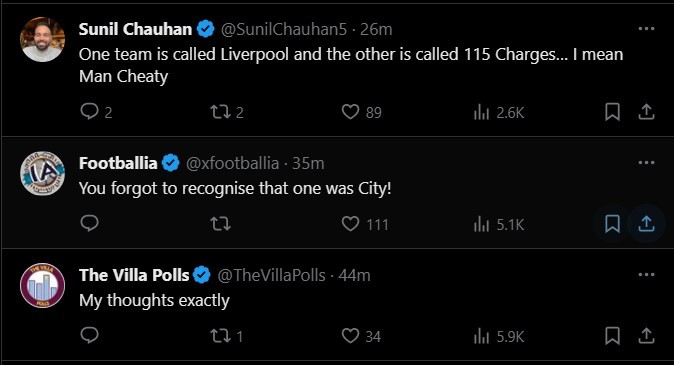Share Sunil Chauhan's tweet
Screen dimensions: 674x365
(646, 112)
